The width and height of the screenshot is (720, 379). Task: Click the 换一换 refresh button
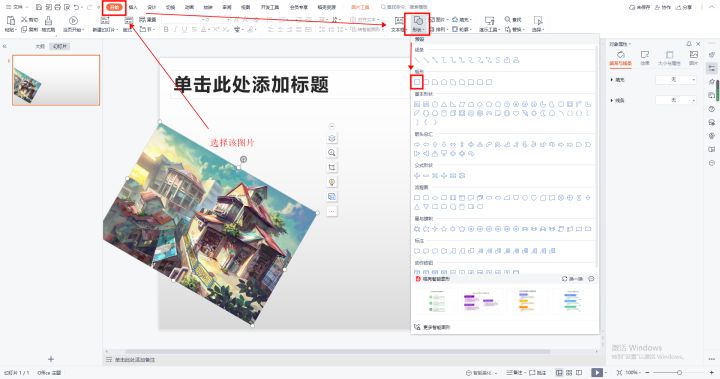point(572,279)
